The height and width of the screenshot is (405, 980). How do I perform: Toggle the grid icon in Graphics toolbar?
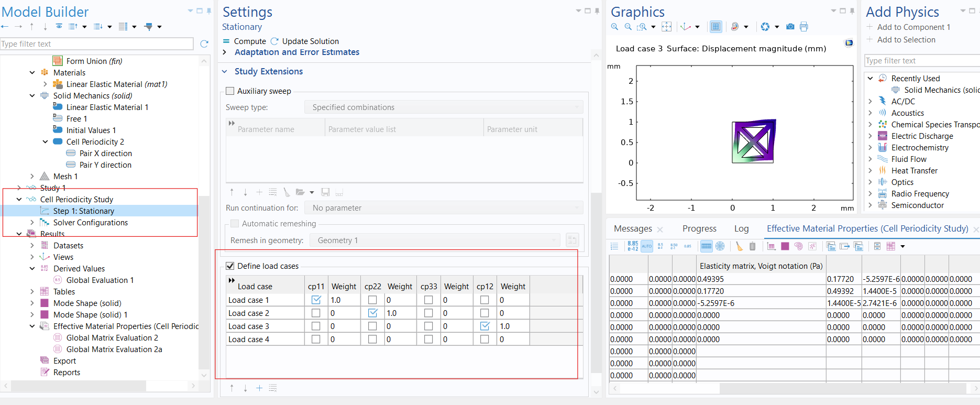pos(715,27)
